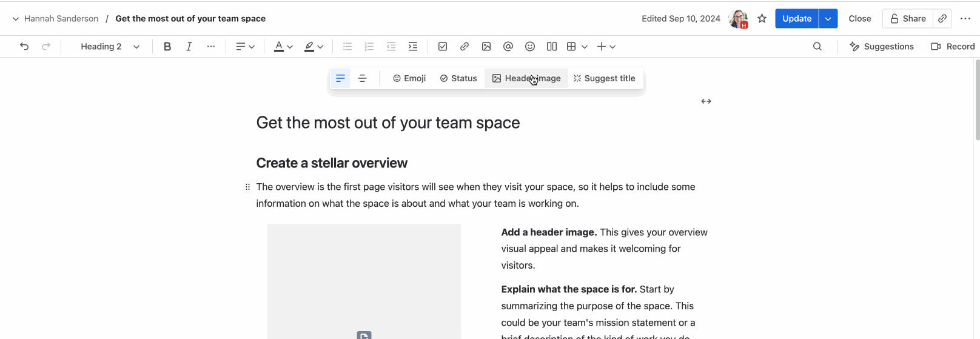The image size is (980, 339).
Task: Click the user avatar
Action: [x=738, y=19]
